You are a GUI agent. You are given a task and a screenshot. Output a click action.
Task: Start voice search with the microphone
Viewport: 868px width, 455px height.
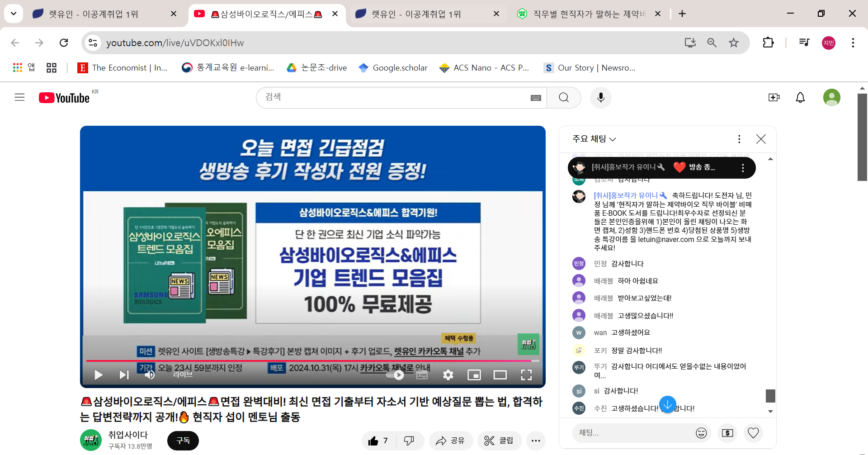[600, 97]
